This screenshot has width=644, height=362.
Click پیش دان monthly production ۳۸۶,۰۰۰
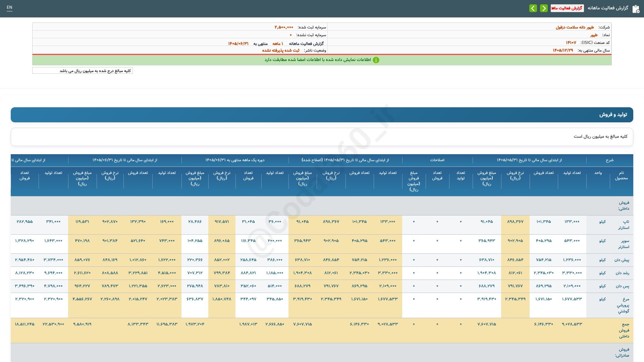275,260
